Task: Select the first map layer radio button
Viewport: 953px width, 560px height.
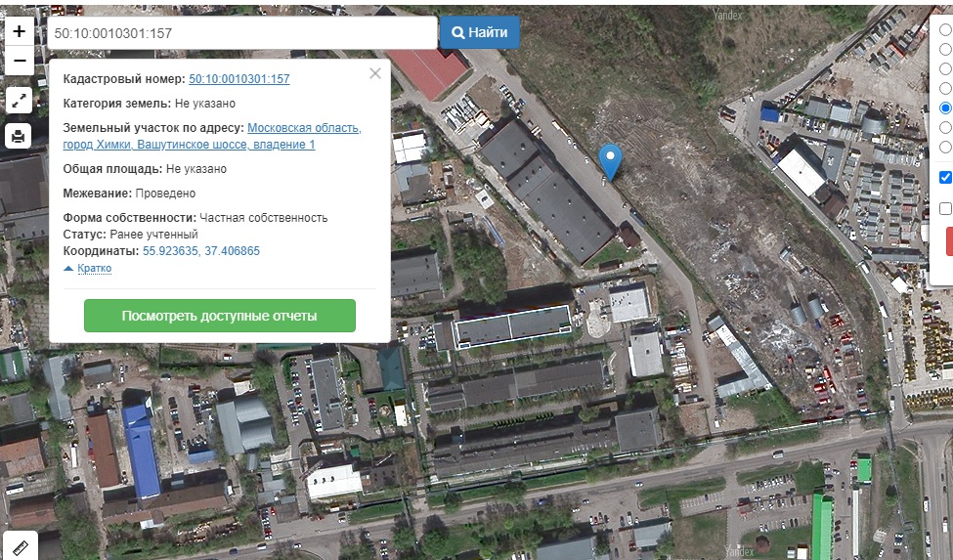Action: pyautogui.click(x=945, y=29)
